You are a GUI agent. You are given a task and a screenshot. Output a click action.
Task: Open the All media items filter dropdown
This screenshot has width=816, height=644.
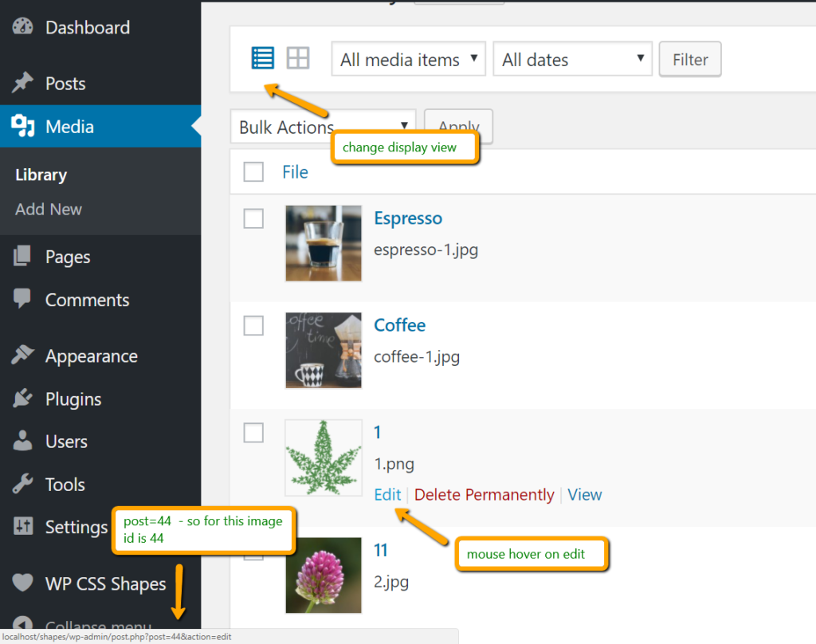[408, 58]
